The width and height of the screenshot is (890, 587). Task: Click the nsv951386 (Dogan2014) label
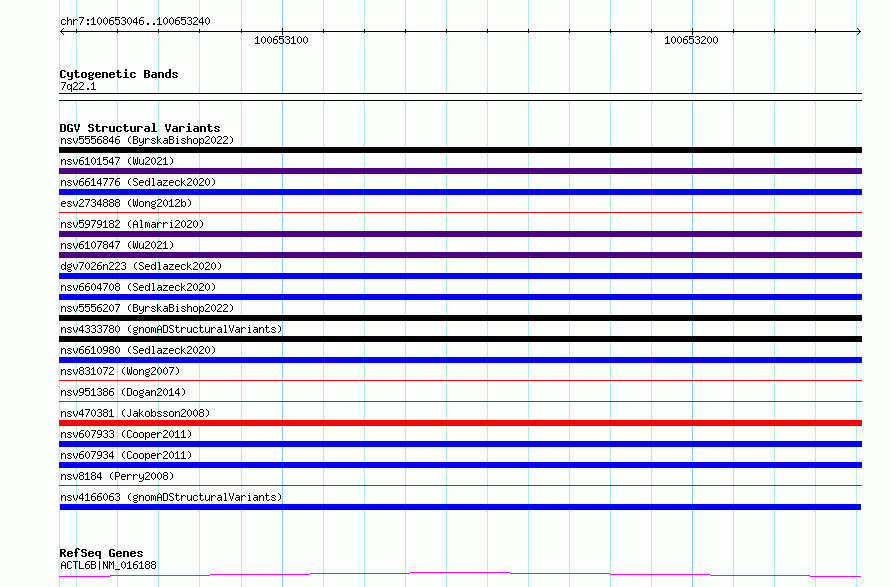coord(123,392)
